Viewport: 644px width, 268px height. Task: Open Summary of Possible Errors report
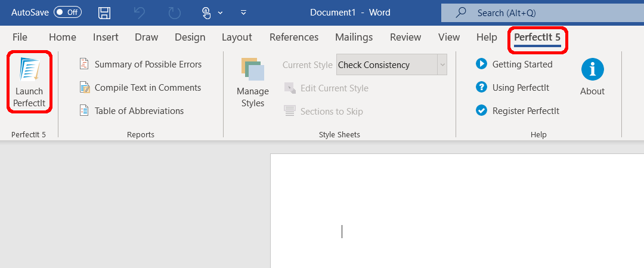point(141,64)
